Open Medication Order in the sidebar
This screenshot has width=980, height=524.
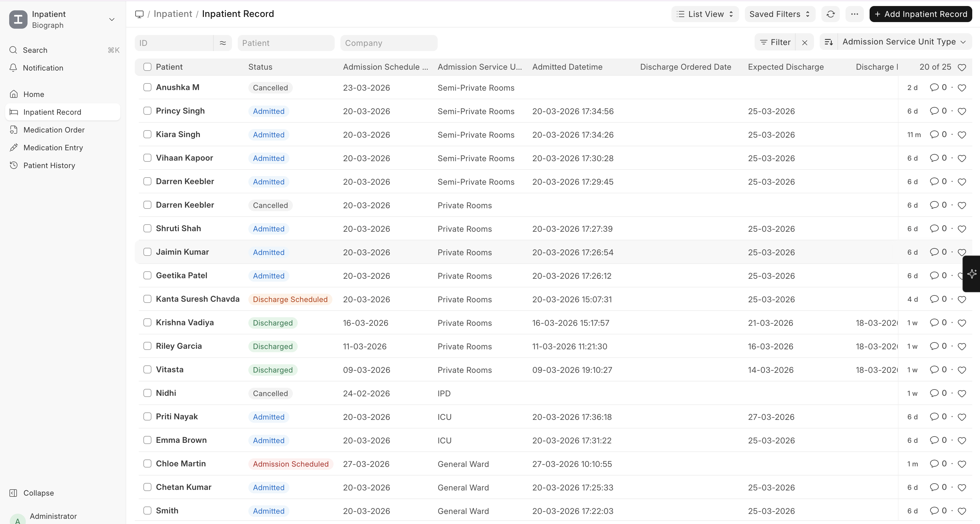coord(54,130)
